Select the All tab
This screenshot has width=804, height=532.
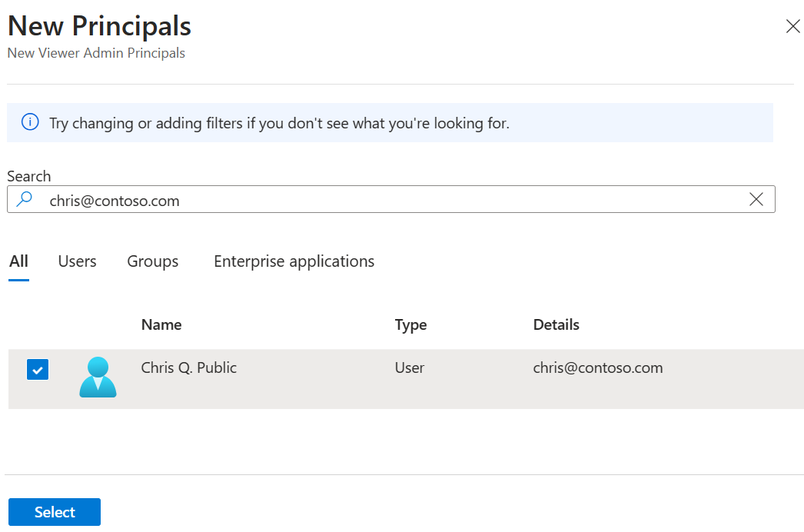[18, 261]
